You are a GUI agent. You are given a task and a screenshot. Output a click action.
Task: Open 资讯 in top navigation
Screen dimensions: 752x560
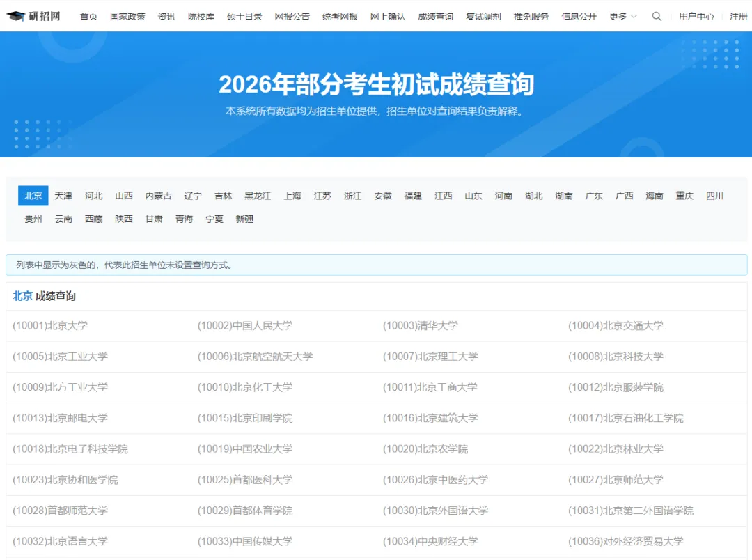pos(166,16)
